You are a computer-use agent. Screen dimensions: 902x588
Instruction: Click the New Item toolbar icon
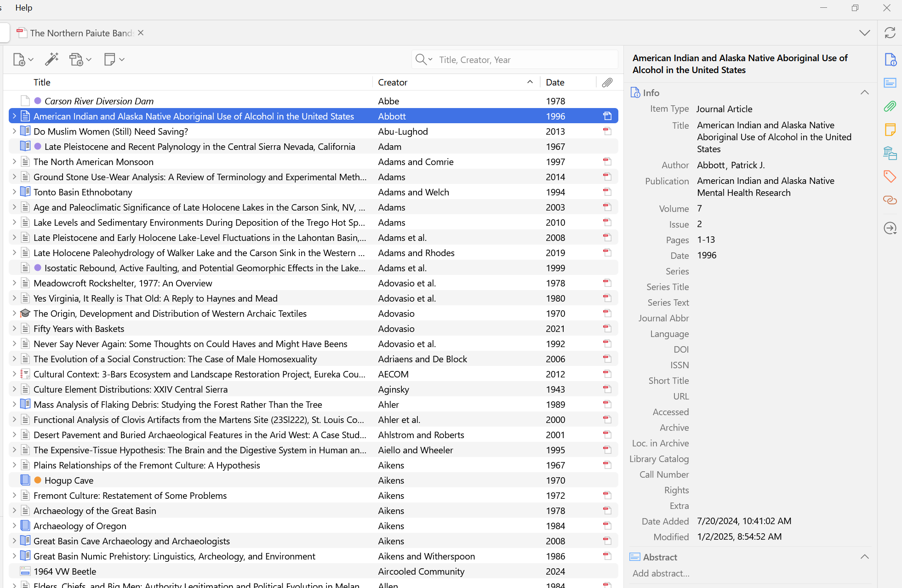click(x=19, y=60)
